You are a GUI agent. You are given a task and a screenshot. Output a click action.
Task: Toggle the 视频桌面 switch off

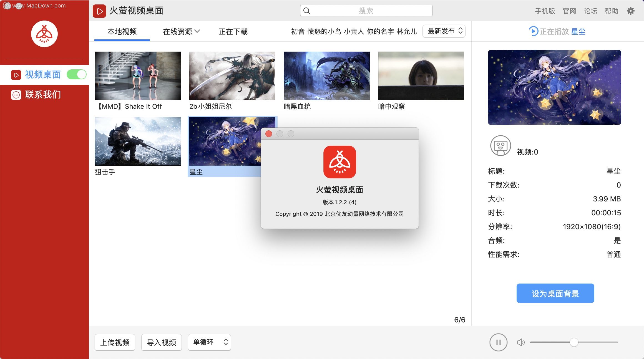tap(77, 75)
